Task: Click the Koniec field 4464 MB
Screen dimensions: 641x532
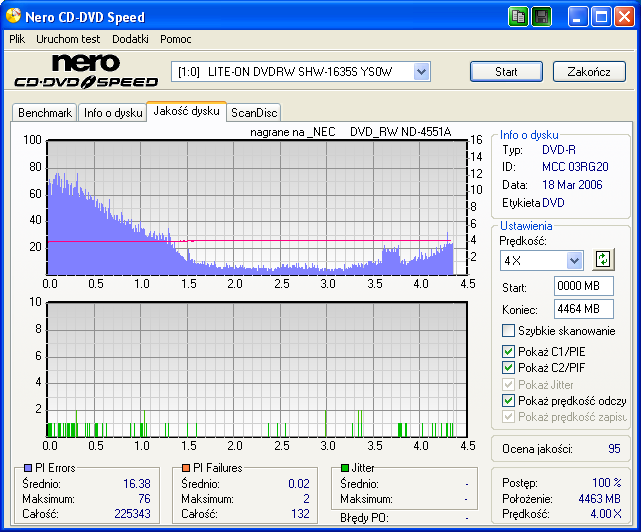Action: 584,309
